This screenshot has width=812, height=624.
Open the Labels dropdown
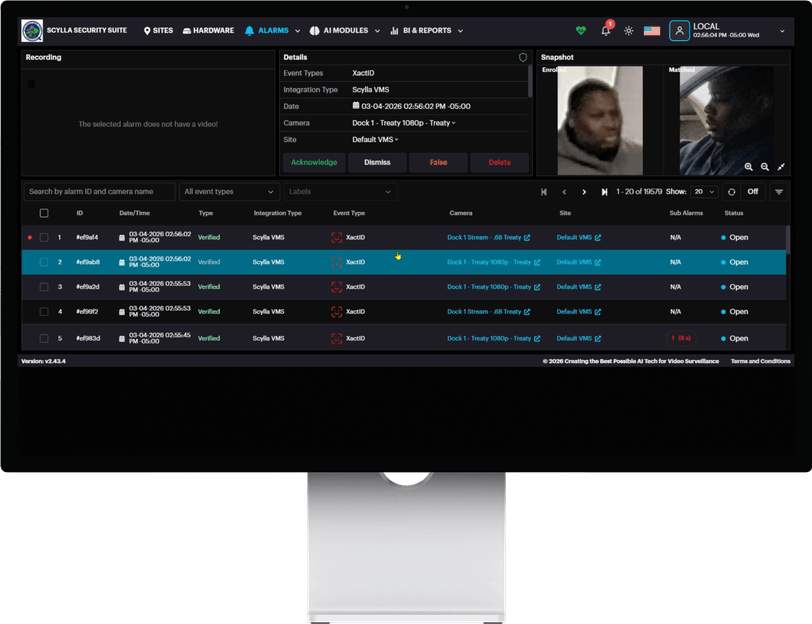(340, 192)
